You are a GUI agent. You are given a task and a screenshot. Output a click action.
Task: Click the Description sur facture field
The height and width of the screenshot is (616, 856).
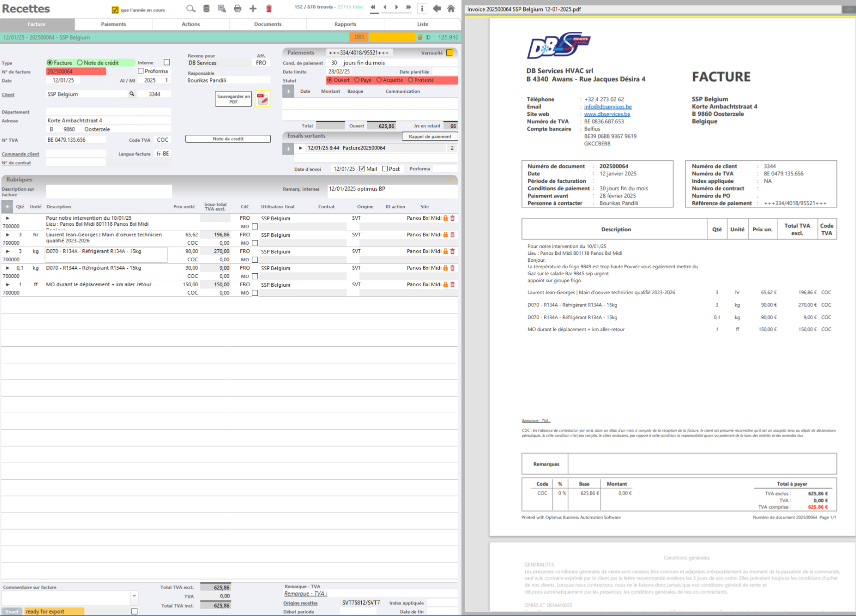109,192
